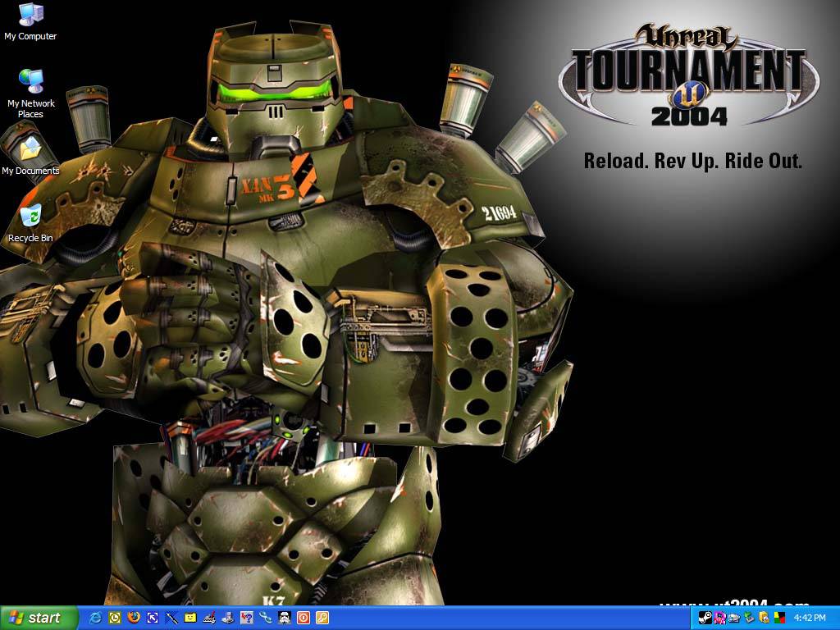Launch Internet Explorer from Quick Launch

coord(96,618)
